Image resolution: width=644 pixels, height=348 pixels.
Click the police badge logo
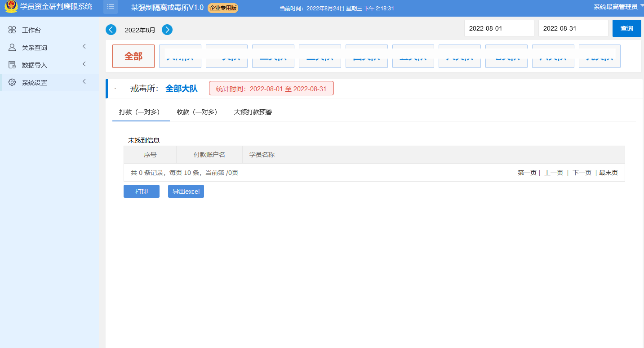pos(11,7)
